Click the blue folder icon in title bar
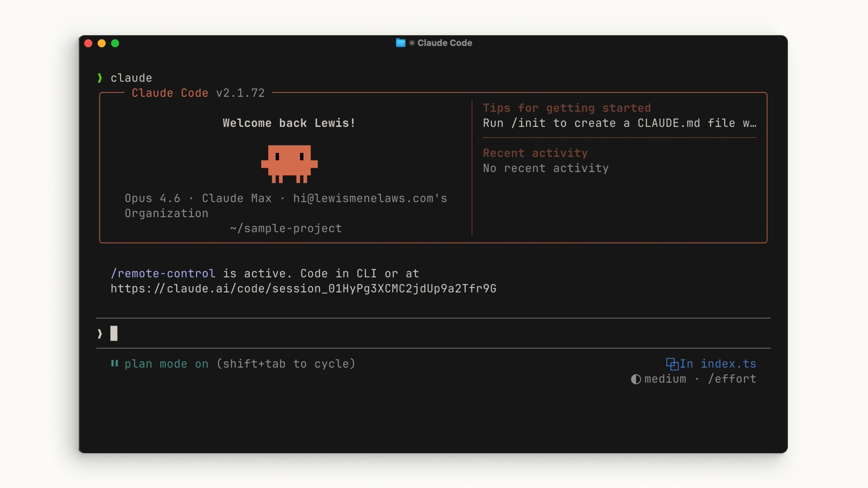 pyautogui.click(x=400, y=43)
